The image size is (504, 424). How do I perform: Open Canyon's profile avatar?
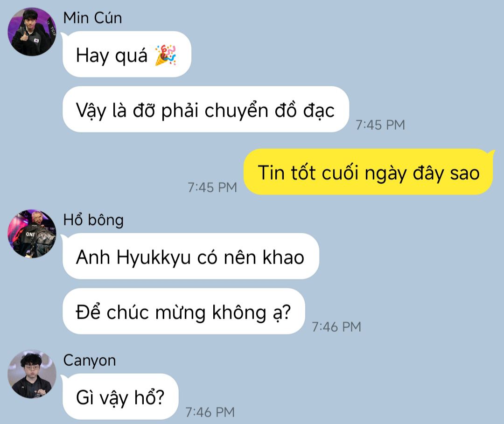point(32,374)
